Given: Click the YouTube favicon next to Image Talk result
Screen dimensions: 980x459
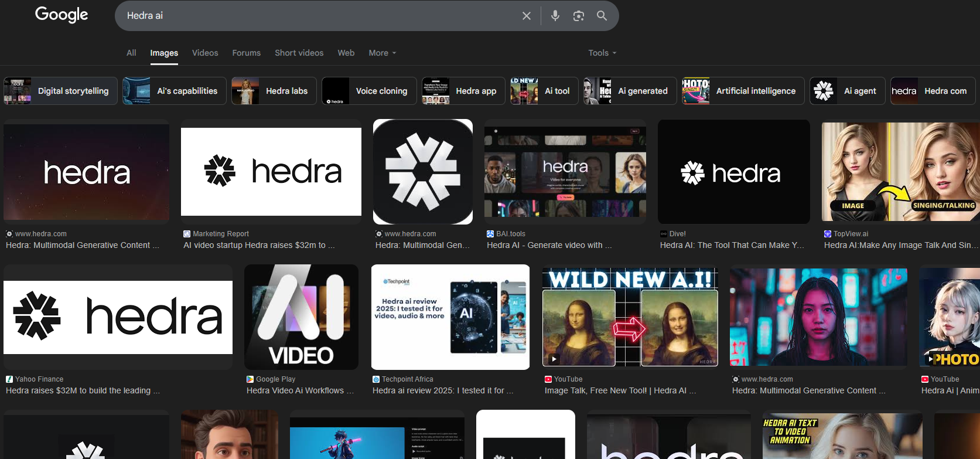Looking at the screenshot, I should pyautogui.click(x=548, y=379).
